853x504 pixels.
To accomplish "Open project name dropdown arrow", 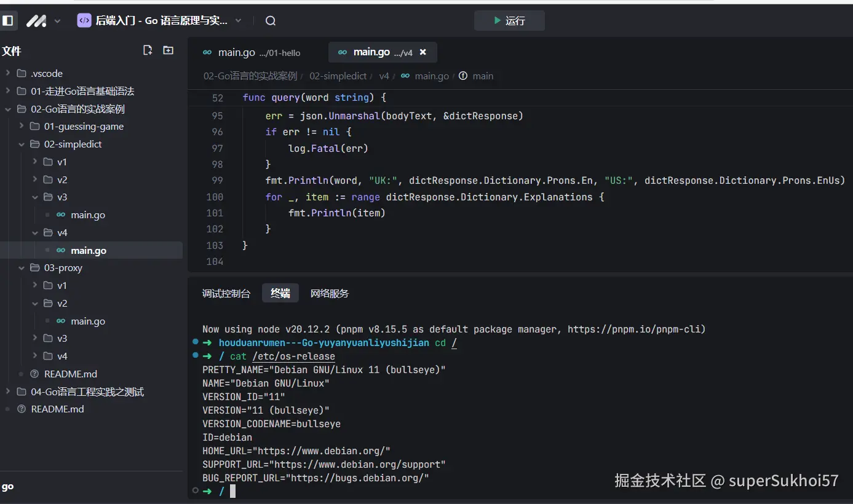I will click(x=239, y=21).
